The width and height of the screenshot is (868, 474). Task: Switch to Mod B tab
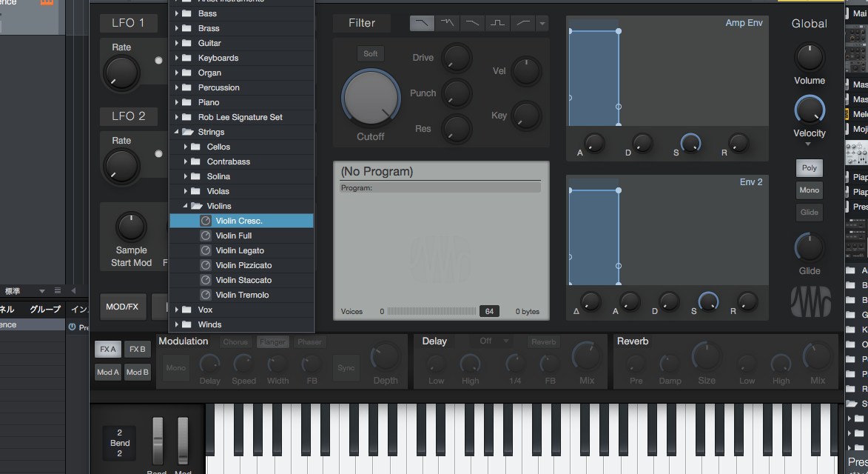[138, 372]
